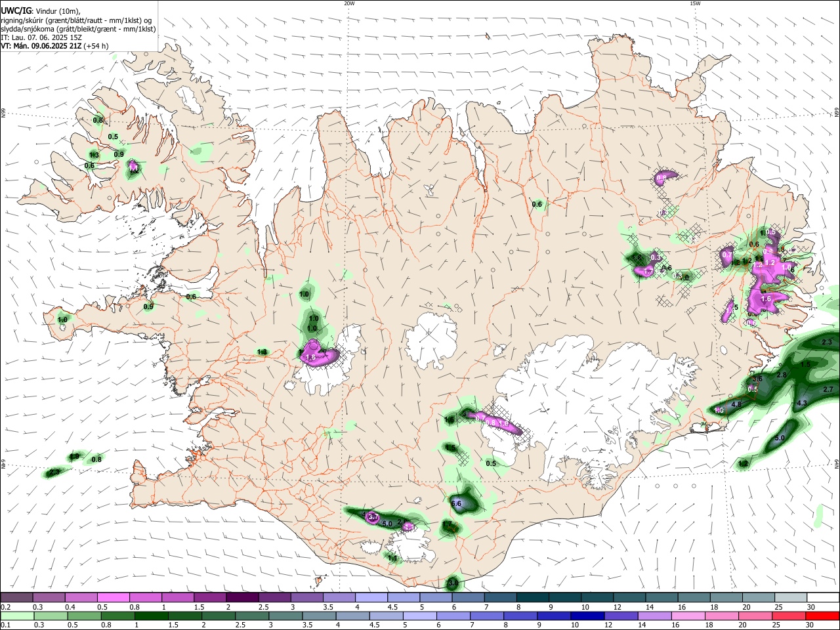Click the '3.6' precipitation value near southeast coast

point(757,379)
